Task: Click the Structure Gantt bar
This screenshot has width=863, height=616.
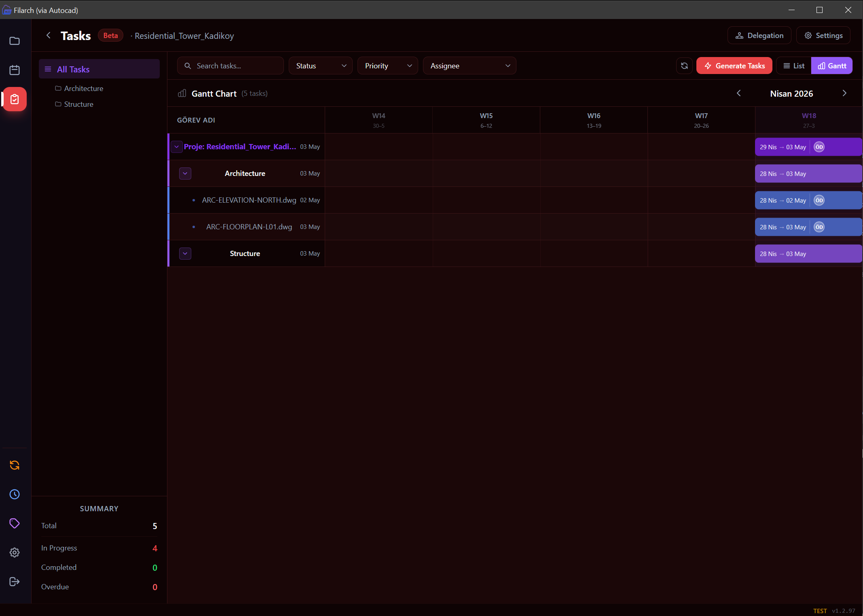Action: 808,254
